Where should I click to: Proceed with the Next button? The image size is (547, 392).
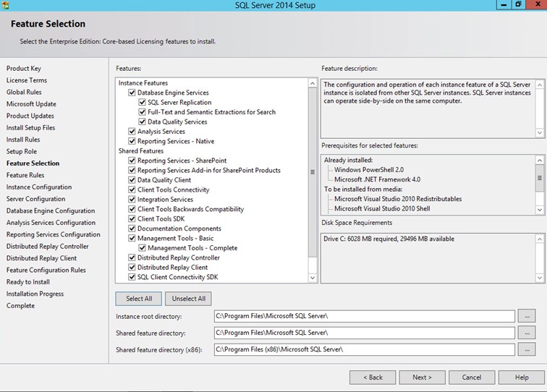pyautogui.click(x=422, y=377)
